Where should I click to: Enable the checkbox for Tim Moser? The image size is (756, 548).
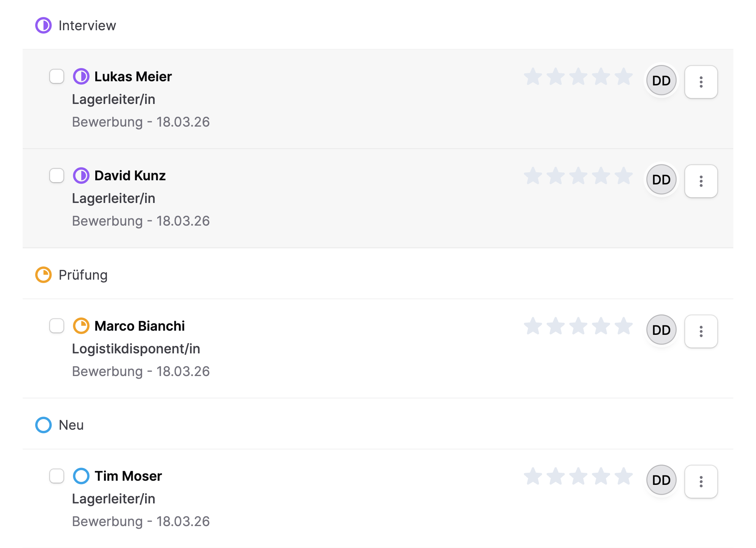point(57,476)
